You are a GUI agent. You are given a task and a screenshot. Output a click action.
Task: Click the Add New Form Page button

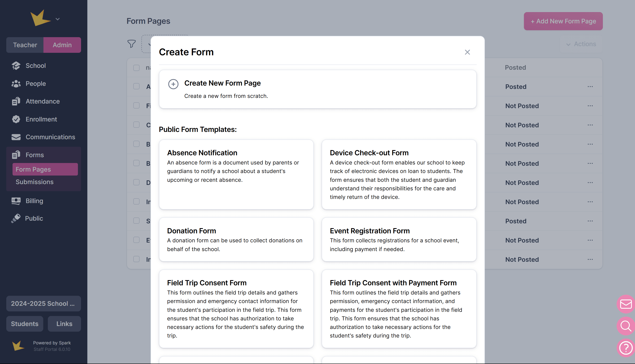coord(563,21)
